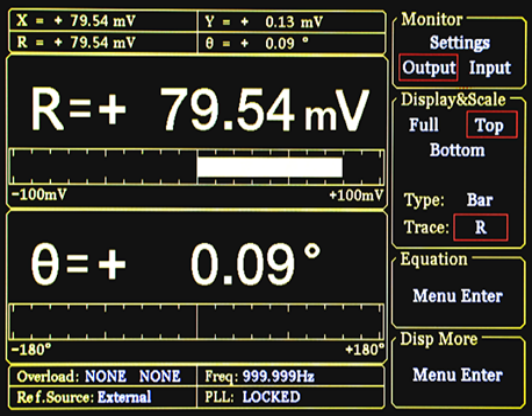Change the display Type from Bar
The image size is (532, 416).
[480, 200]
